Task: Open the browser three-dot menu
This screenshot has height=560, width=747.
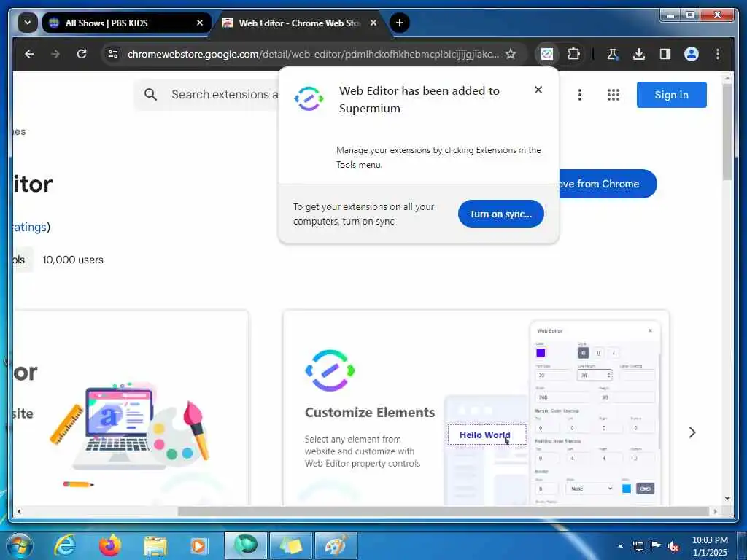Action: pos(718,54)
